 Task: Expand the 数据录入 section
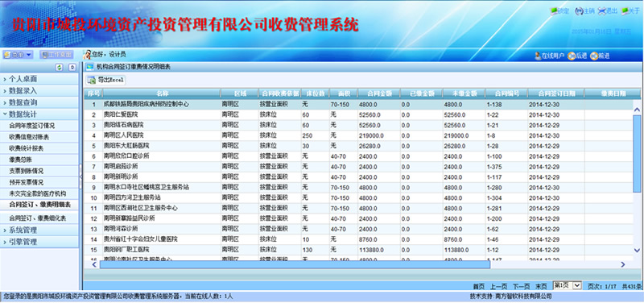coord(39,90)
